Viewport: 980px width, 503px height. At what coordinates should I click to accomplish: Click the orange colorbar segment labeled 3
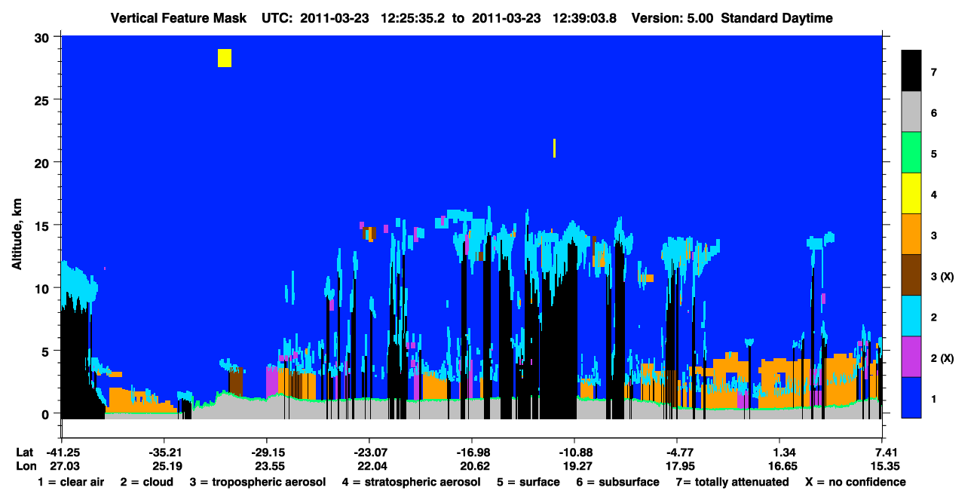[x=911, y=235]
